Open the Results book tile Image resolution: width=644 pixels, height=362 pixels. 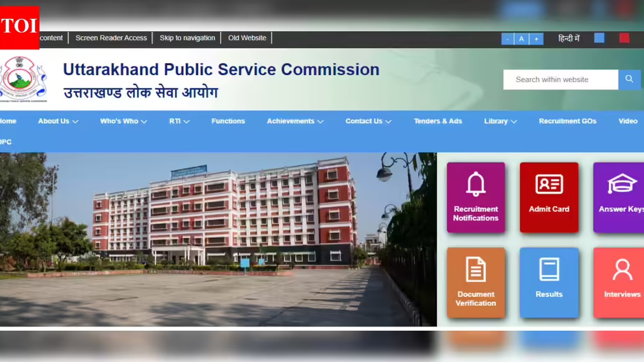pyautogui.click(x=549, y=283)
